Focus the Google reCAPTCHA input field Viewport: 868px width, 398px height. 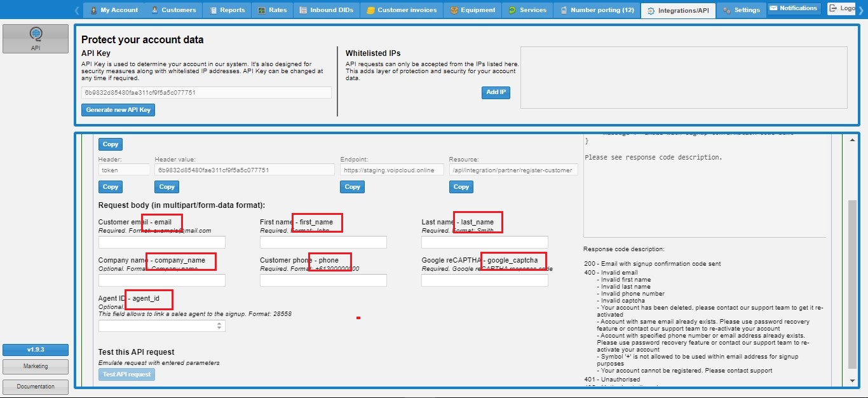pos(484,280)
